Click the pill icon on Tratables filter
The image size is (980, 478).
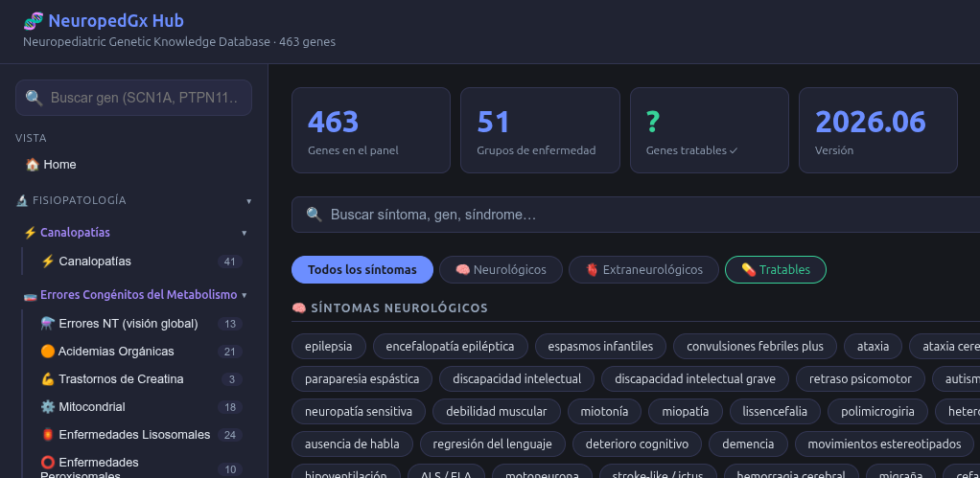748,269
